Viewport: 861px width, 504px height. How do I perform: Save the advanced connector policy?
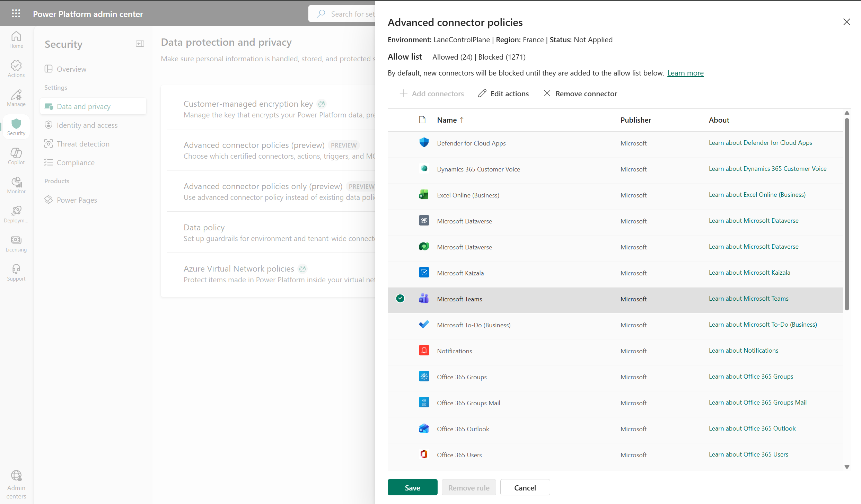click(x=412, y=487)
